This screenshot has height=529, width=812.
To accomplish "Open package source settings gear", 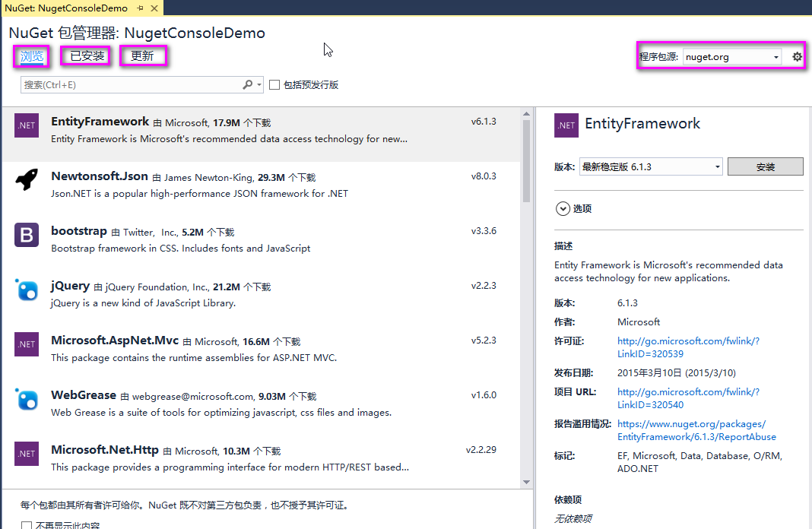I will click(797, 57).
